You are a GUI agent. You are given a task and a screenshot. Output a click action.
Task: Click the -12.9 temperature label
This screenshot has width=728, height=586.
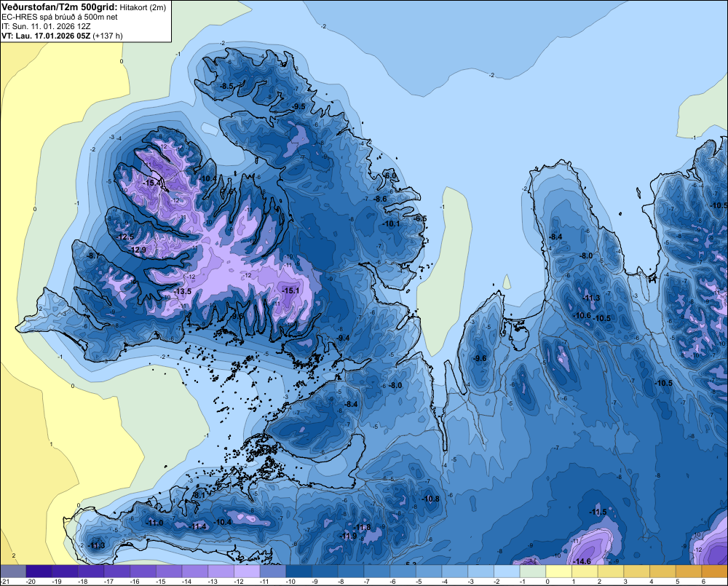(x=138, y=250)
